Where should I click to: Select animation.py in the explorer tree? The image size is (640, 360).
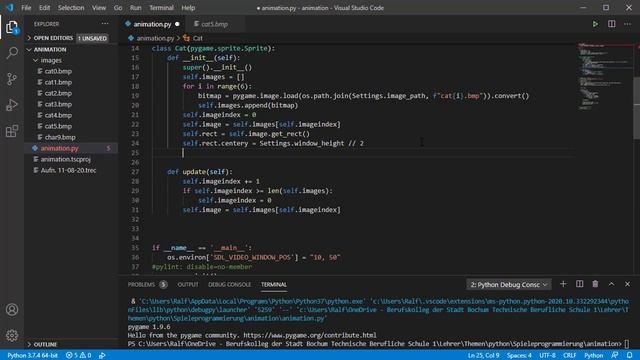tap(71, 148)
